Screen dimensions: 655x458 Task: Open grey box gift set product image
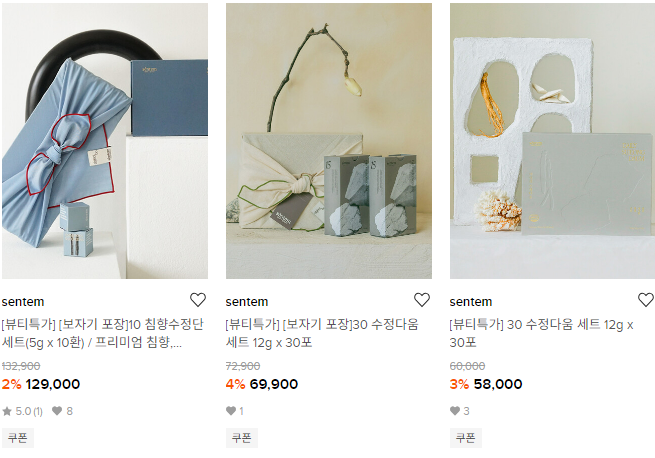[x=552, y=141]
